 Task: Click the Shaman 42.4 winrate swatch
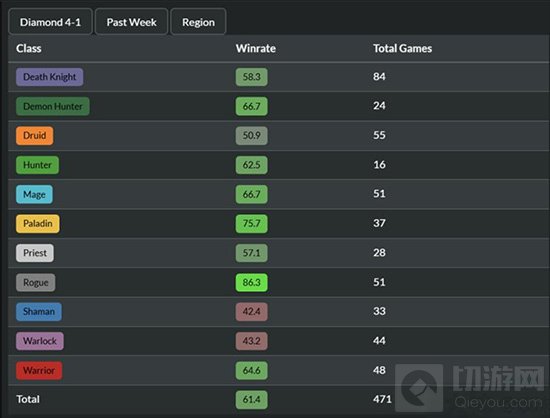pos(251,311)
